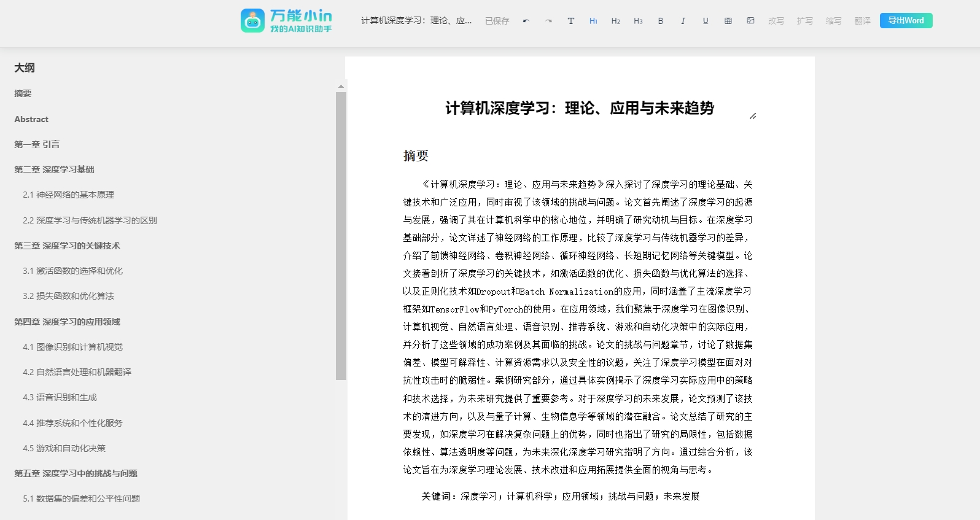Viewport: 980px width, 520px height.
Task: Toggle underline formatting
Action: [706, 21]
